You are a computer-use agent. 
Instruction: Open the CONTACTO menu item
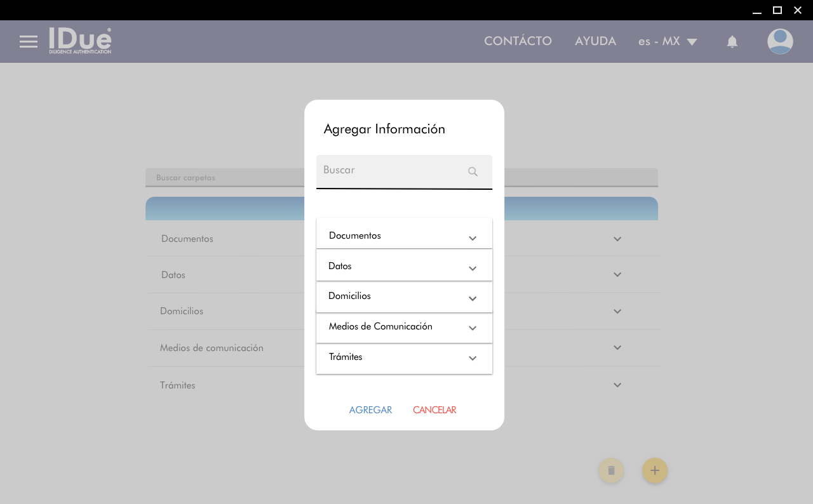518,41
